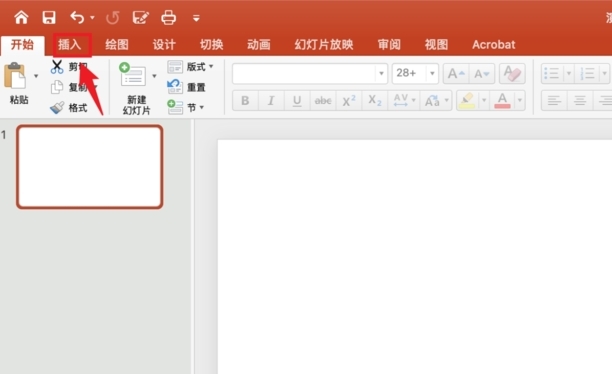612x374 pixels.
Task: Toggle the bulleted list button
Action: 552,73
